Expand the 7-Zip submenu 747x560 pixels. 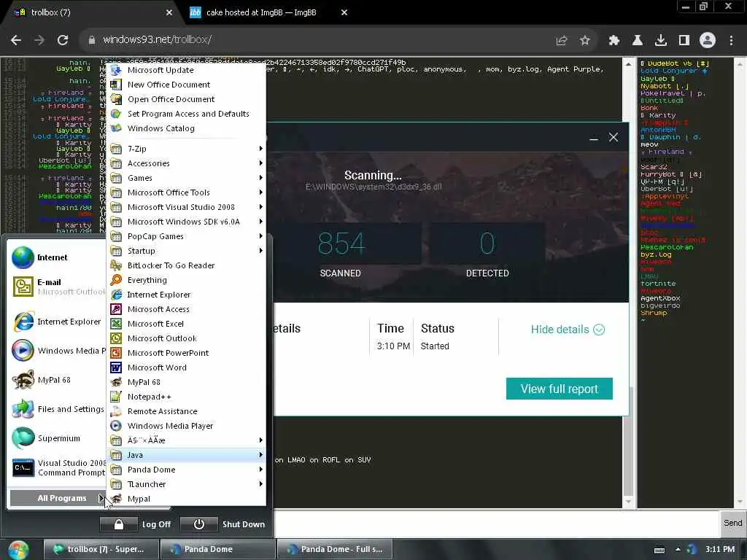pos(186,149)
